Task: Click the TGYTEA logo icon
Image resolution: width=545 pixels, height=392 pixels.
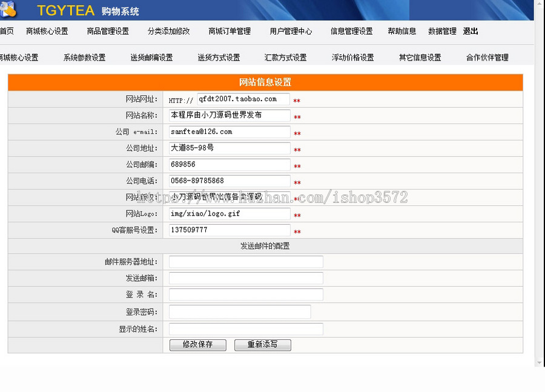Action: coord(8,10)
